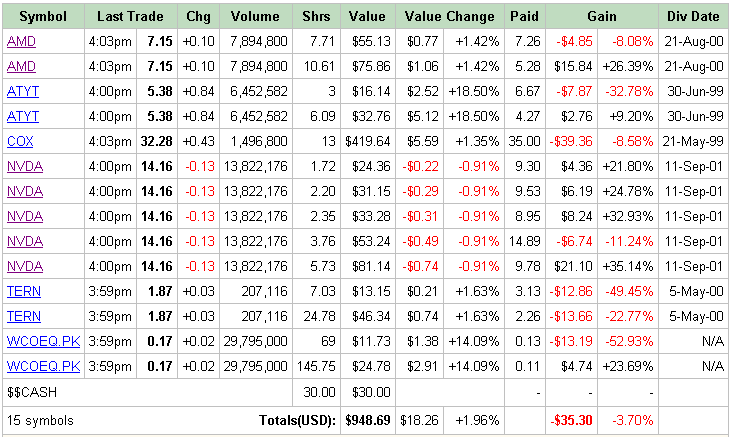Click the -11.24% gain percentage
This screenshot has height=437, width=730.
coord(629,242)
